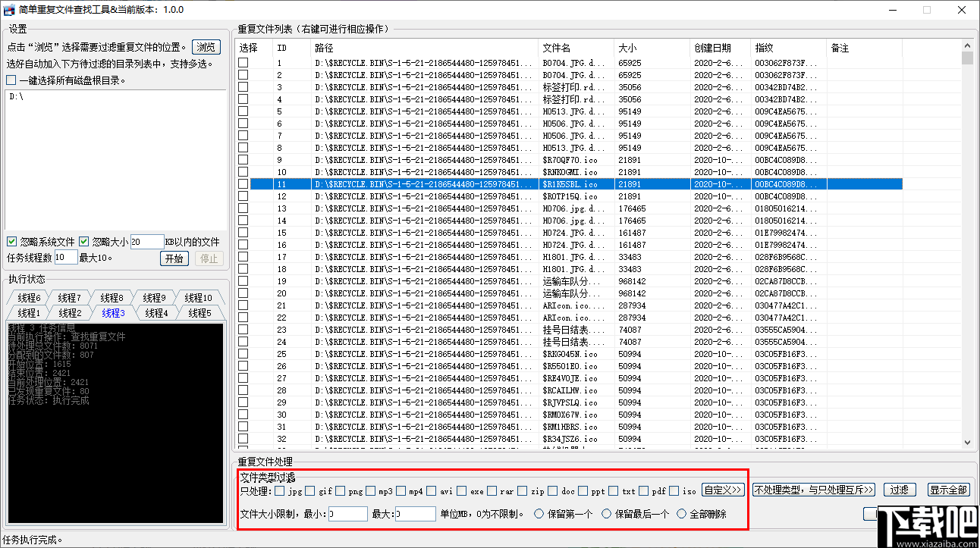Click the 路径 column header
980x548 pixels.
425,48
